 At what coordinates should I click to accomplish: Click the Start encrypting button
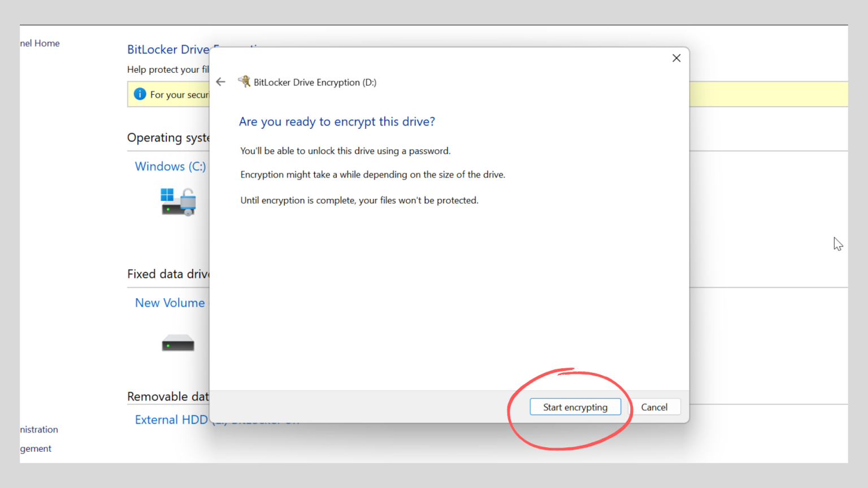575,407
